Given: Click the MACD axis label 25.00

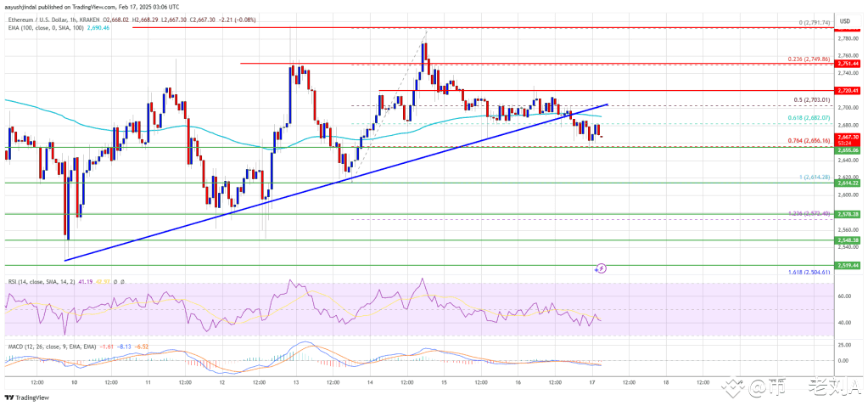Looking at the screenshot, I should click(x=845, y=345).
